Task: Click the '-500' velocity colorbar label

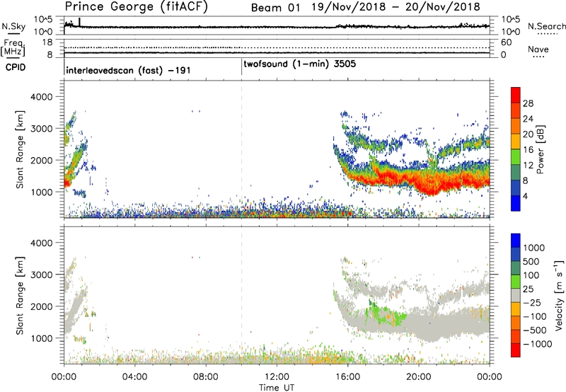Action: [535, 330]
